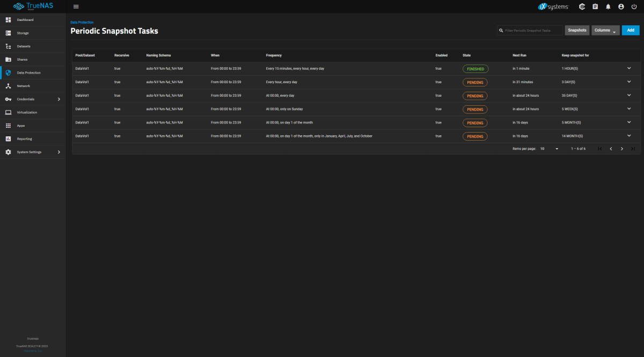Sort by the Enabled column header
Screen dimensions: 644x357
[x=442, y=55]
